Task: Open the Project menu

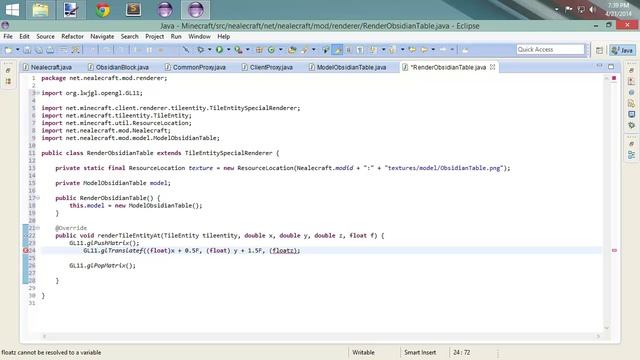Action: (x=154, y=36)
